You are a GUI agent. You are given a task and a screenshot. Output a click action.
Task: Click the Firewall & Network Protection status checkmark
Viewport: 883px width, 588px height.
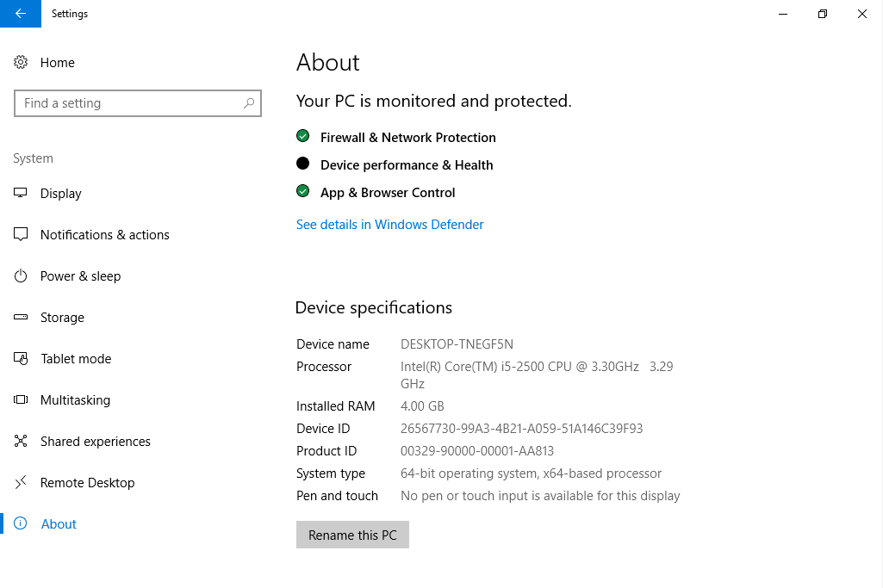click(x=303, y=136)
